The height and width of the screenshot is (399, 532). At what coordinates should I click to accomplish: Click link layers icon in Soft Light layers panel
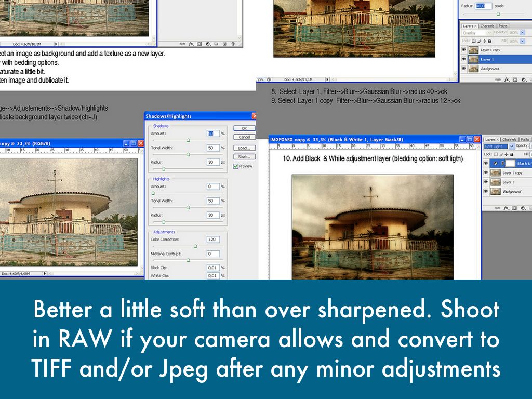497,207
